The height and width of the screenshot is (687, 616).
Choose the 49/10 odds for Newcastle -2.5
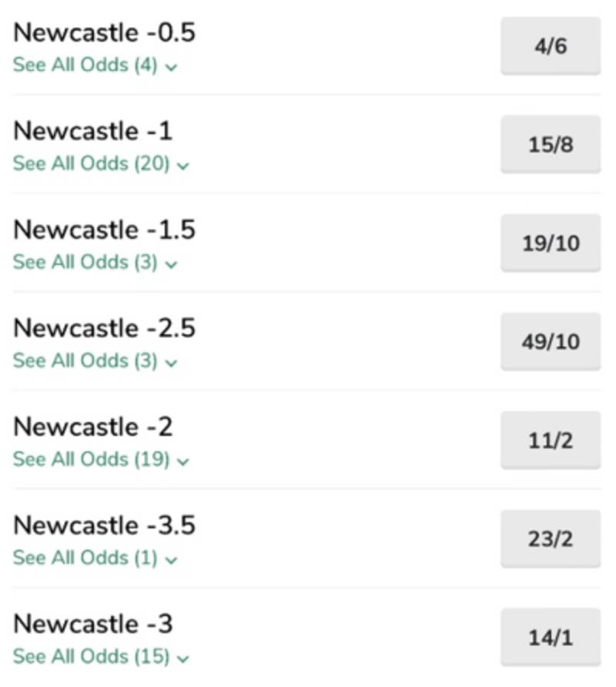point(550,342)
